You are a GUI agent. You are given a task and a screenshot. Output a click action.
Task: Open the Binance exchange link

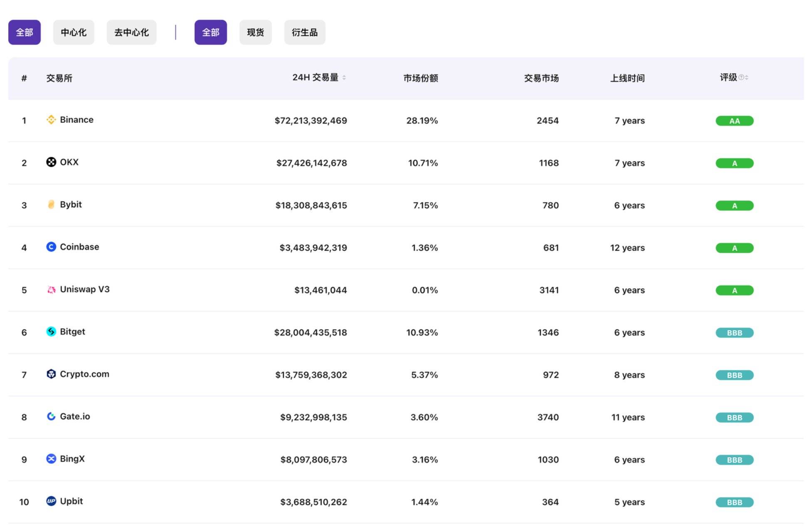pyautogui.click(x=77, y=120)
